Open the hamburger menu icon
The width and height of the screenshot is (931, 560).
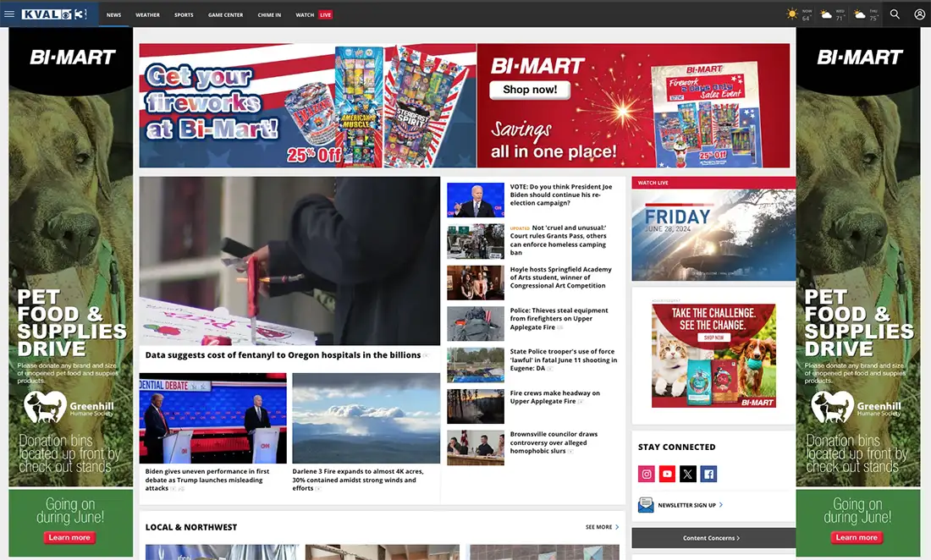(9, 14)
